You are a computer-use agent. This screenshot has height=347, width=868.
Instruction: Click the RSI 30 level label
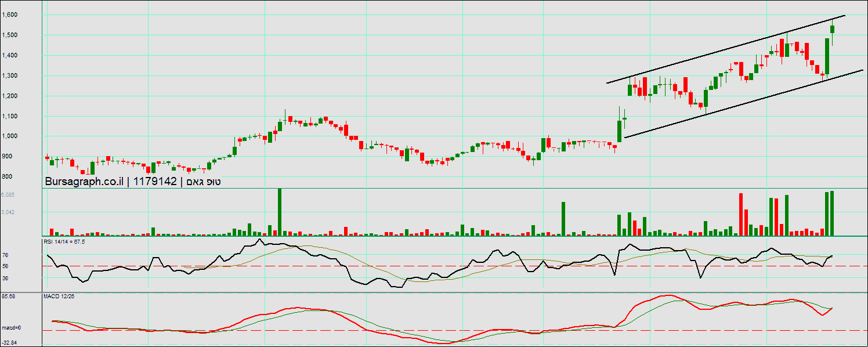tap(5, 279)
